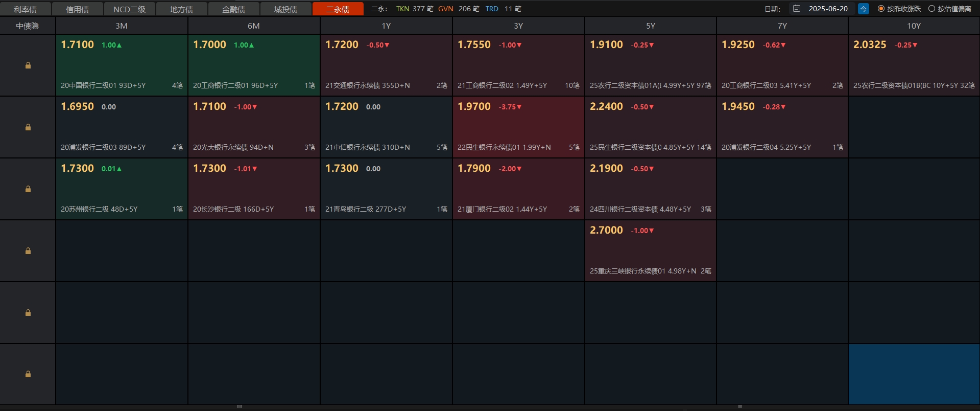The image size is (980, 411).
Task: Open the 20中国银行二级01 93D+5Y cell
Action: (x=122, y=65)
